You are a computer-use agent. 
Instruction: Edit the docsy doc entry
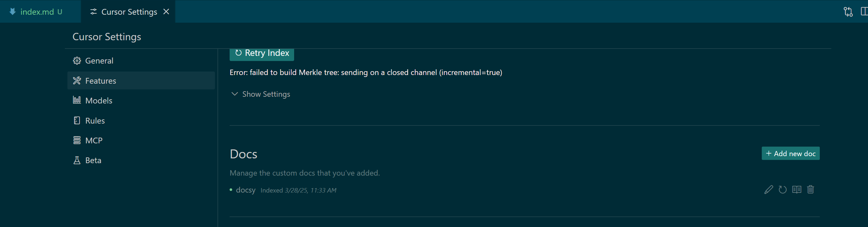click(x=768, y=190)
